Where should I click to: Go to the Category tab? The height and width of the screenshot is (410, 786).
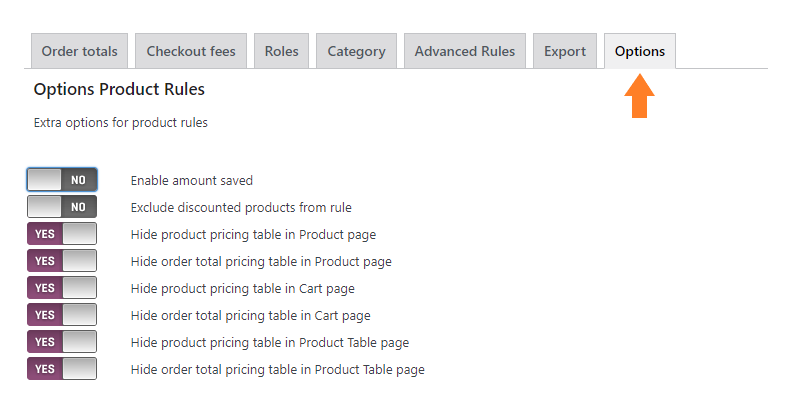[x=356, y=51]
